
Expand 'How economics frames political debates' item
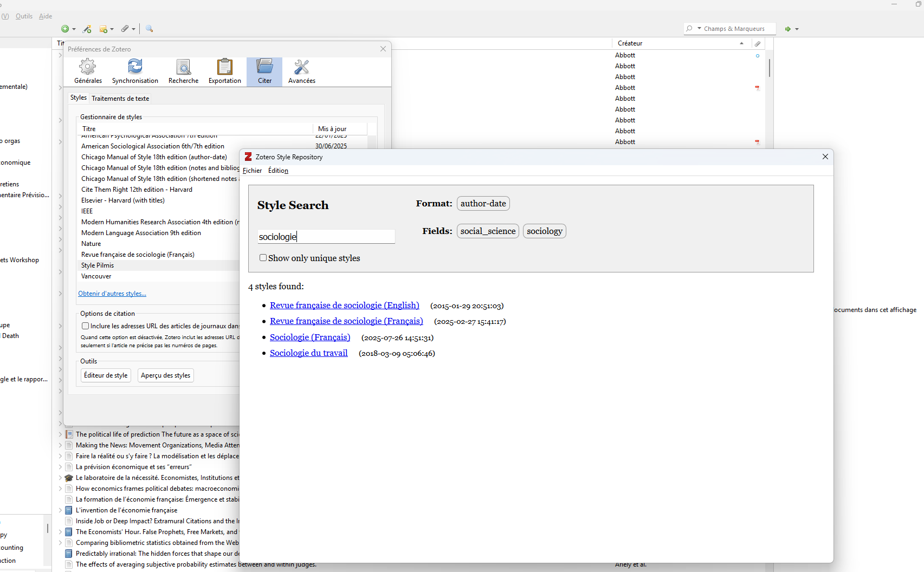(60, 489)
